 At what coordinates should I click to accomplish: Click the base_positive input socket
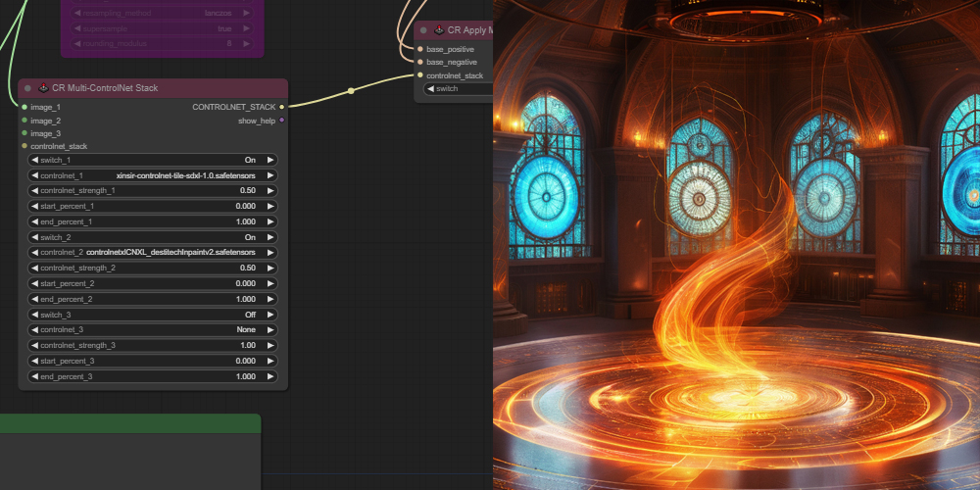[x=420, y=49]
